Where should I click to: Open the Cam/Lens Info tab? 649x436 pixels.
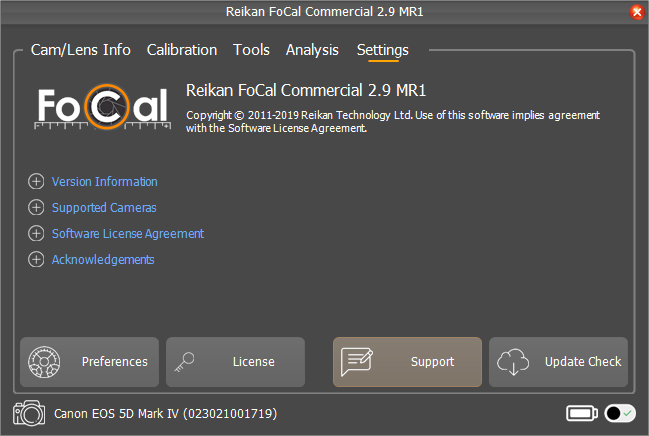click(x=81, y=50)
